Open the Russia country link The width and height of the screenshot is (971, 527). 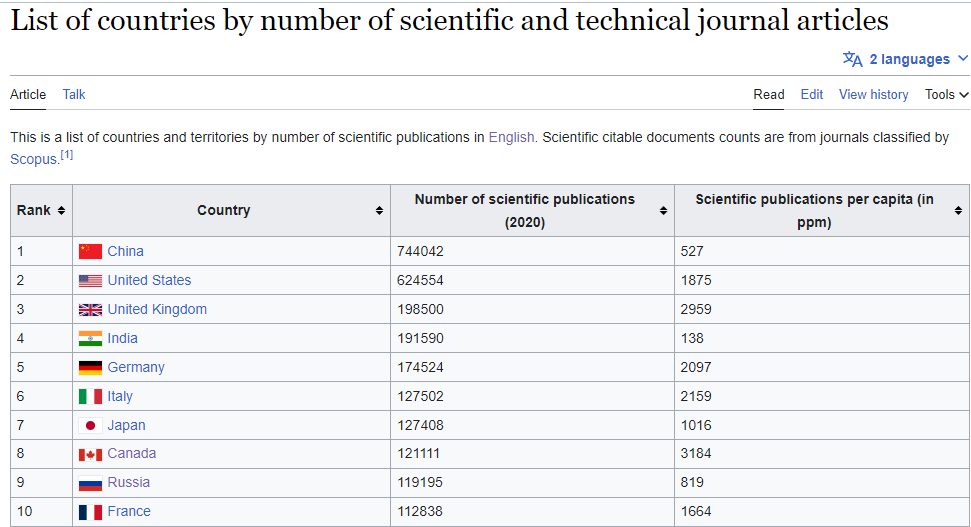129,482
